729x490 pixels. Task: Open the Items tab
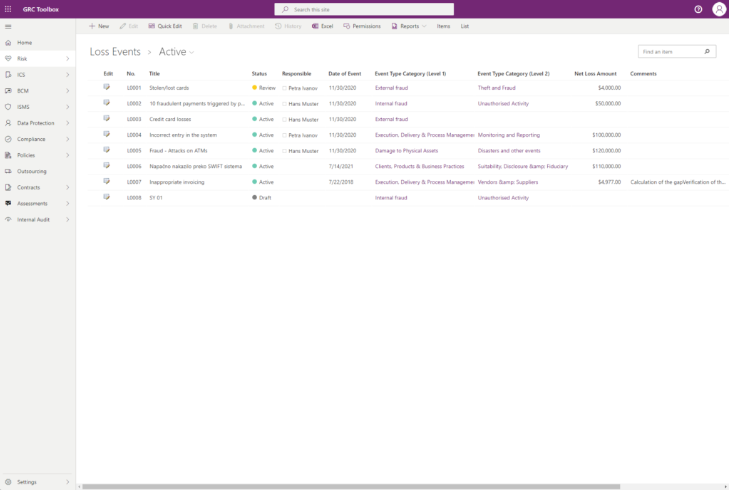[x=443, y=26]
